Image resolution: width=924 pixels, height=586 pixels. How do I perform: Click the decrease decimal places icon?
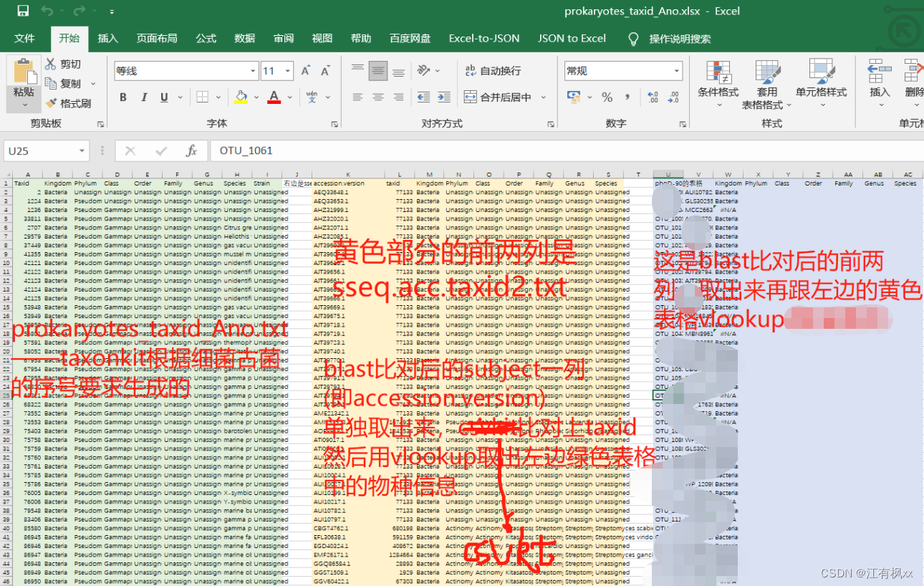point(673,97)
